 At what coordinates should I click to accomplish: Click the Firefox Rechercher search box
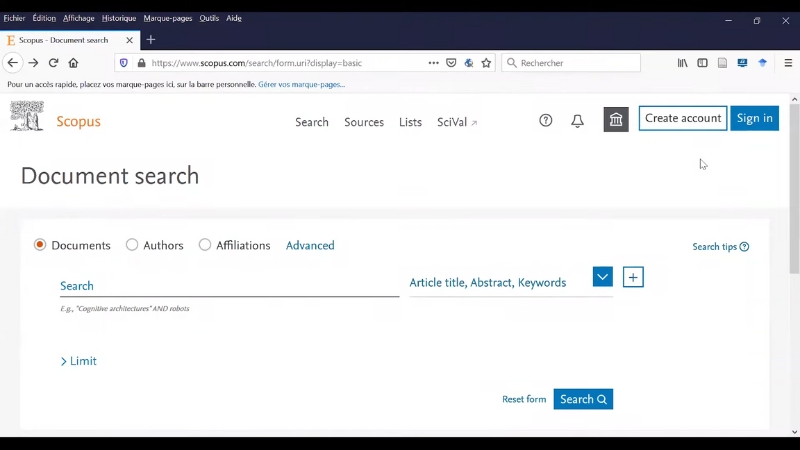pyautogui.click(x=570, y=63)
